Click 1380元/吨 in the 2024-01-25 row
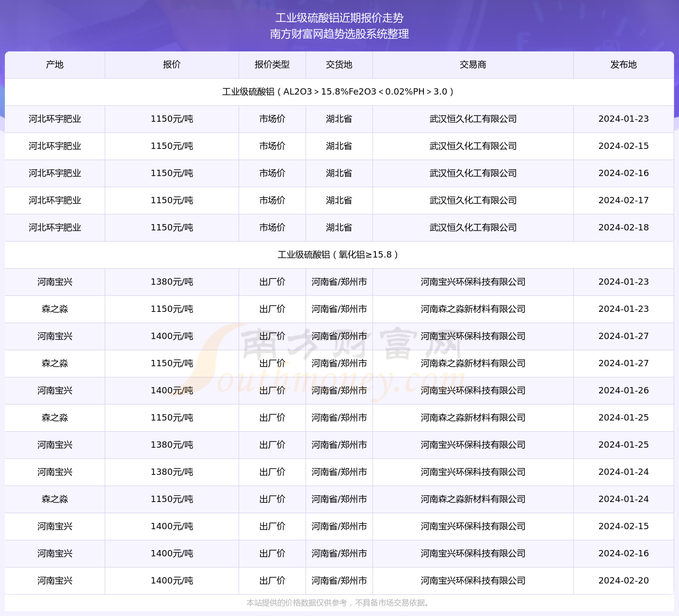The height and width of the screenshot is (616, 679). pyautogui.click(x=172, y=445)
